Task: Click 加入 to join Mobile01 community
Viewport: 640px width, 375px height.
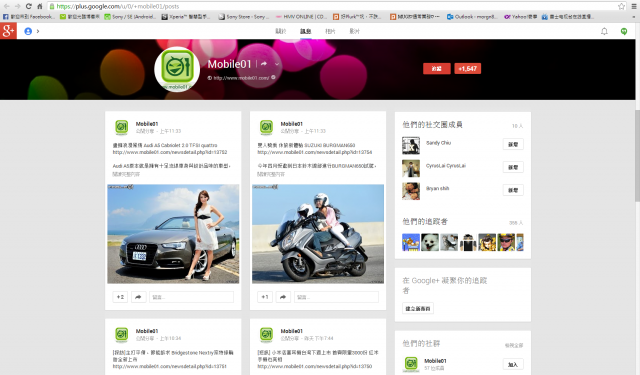Action: [x=513, y=364]
